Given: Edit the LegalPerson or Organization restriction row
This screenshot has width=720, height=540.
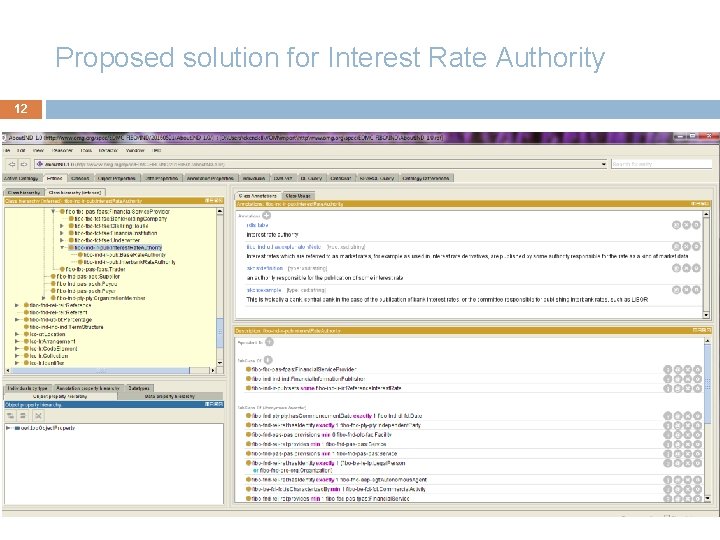Looking at the screenshot, I should [698, 463].
